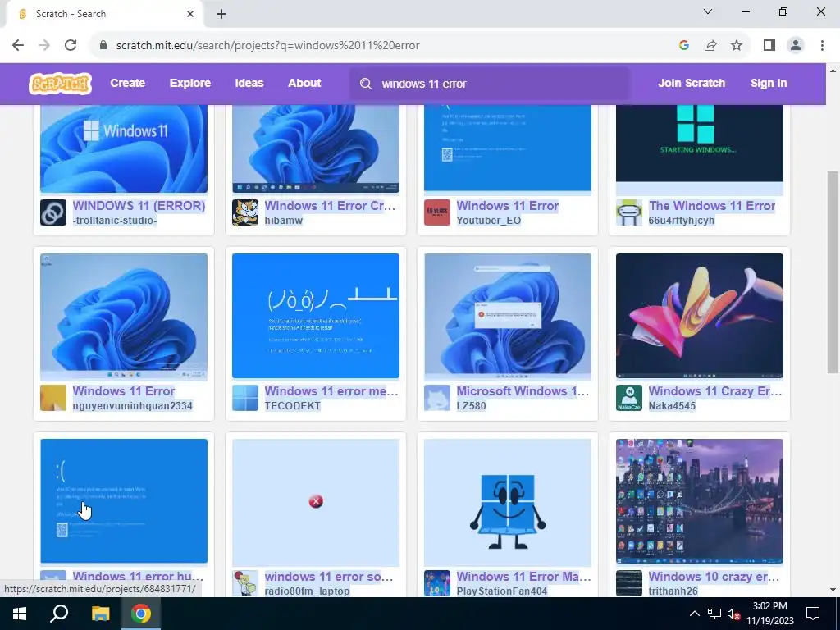
Task: Open 'Windows 10 crazy er...' project title
Action: tap(714, 577)
